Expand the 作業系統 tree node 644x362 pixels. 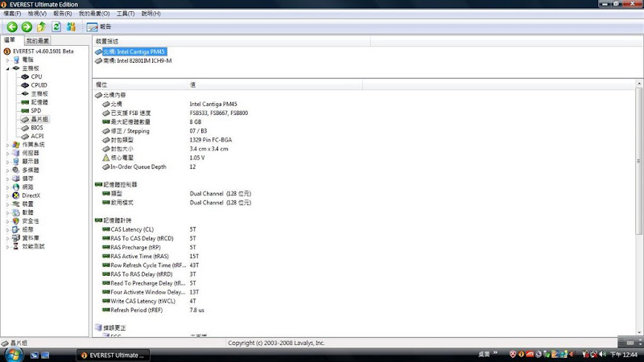pos(7,145)
